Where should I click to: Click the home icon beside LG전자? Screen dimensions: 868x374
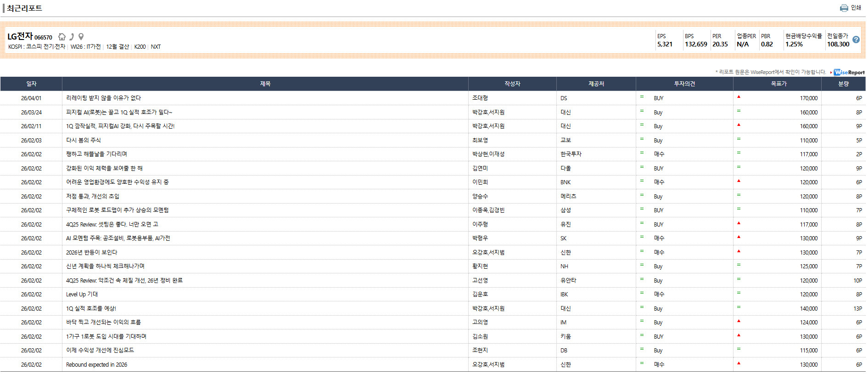tap(62, 37)
